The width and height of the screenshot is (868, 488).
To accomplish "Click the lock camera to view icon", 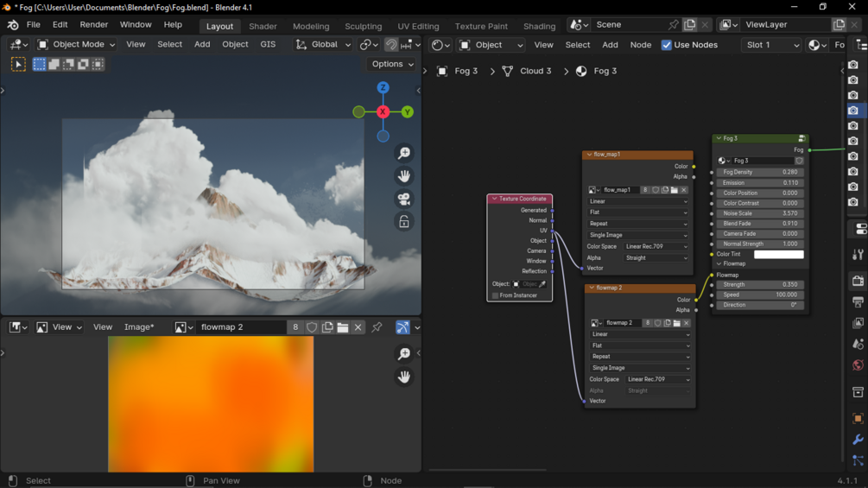I will click(404, 222).
